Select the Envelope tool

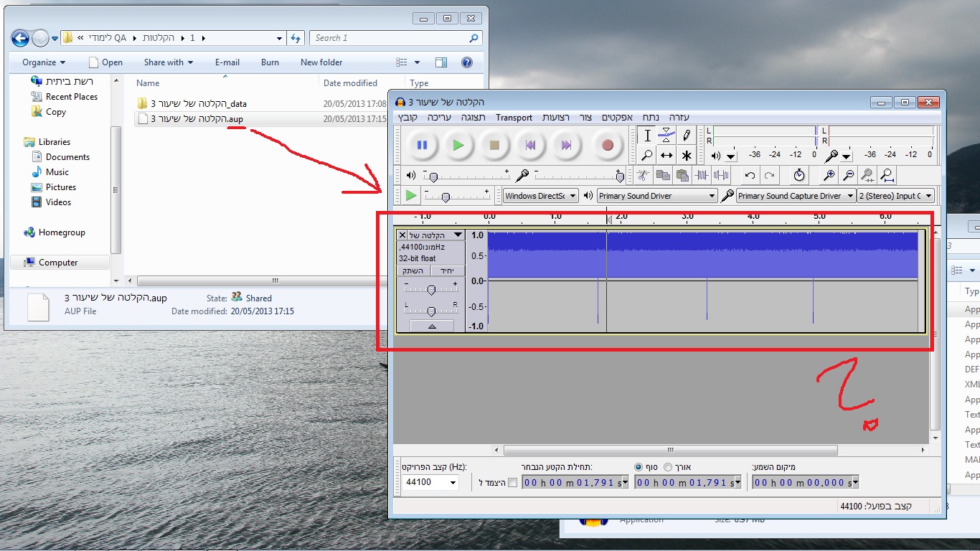[x=666, y=136]
